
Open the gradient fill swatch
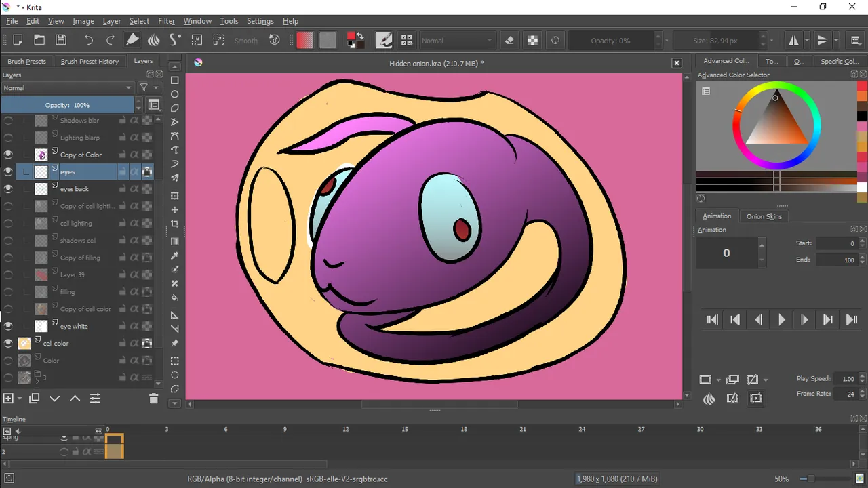coord(305,40)
